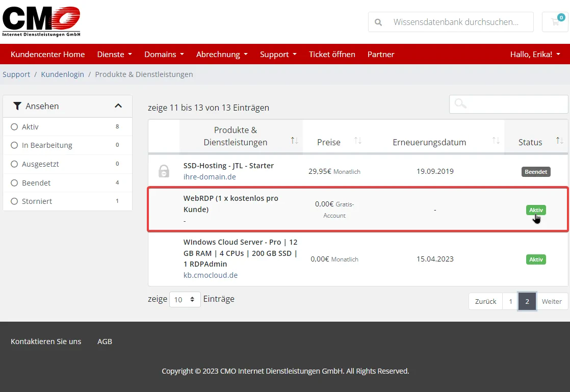The height and width of the screenshot is (392, 570).
Task: Click WIndows Cloud Server - Pro product name
Action: (240, 253)
